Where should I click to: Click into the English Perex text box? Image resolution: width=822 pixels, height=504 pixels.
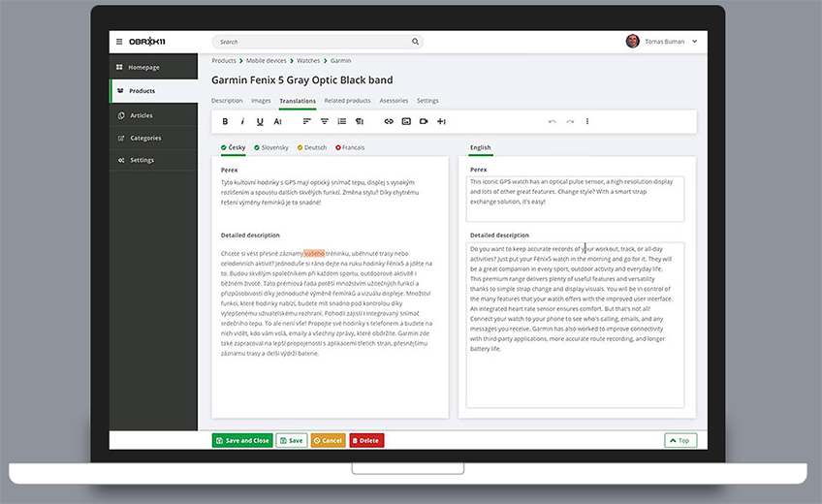[x=575, y=199]
